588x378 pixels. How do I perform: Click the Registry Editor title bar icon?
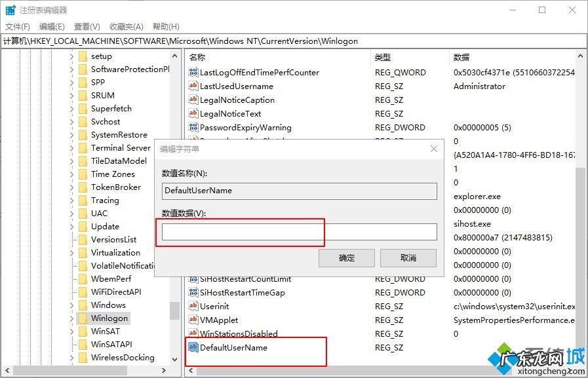9,10
